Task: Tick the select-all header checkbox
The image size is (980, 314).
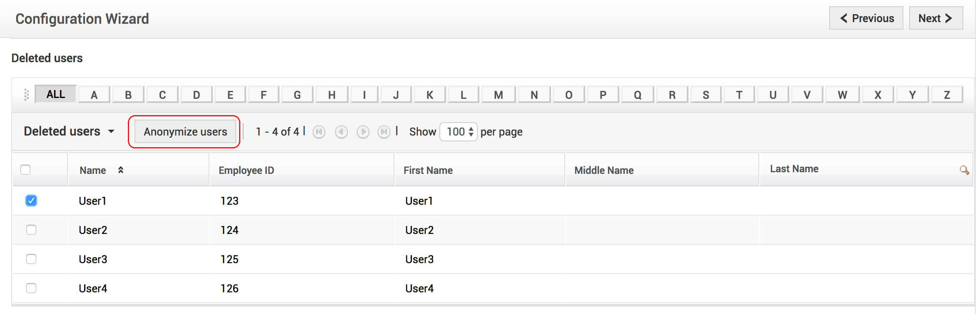Action: 25,170
